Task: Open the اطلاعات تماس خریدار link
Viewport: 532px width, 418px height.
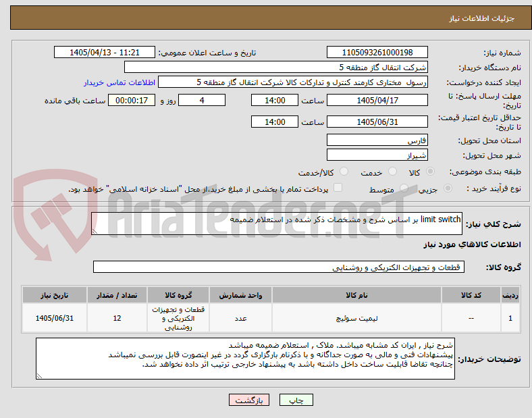Action: pos(119,82)
